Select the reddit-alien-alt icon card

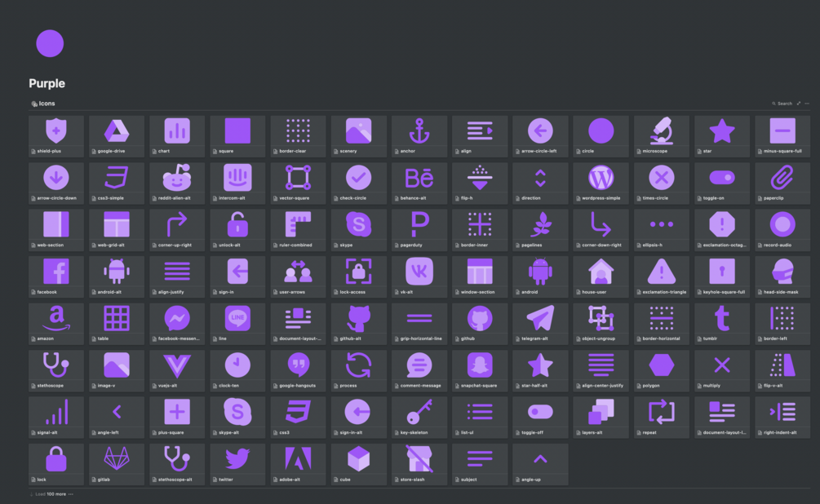pyautogui.click(x=177, y=183)
